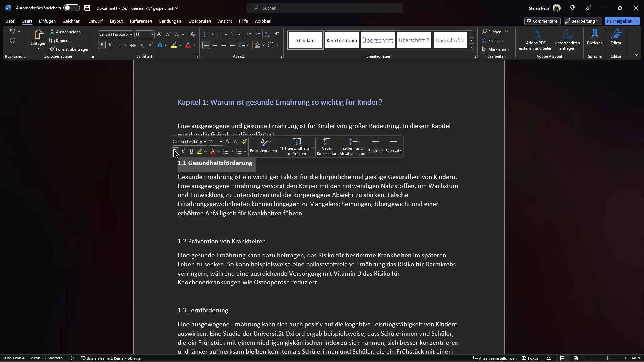The width and height of the screenshot is (644, 362).
Task: Toggle paragraph marks ¶ display
Action: [277, 34]
